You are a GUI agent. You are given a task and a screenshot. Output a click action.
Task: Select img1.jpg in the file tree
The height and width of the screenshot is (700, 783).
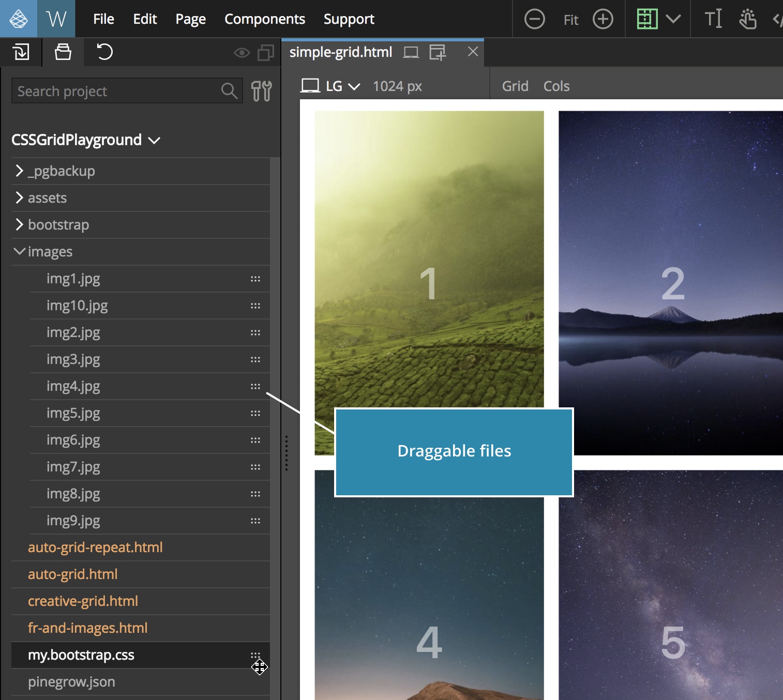(x=73, y=279)
